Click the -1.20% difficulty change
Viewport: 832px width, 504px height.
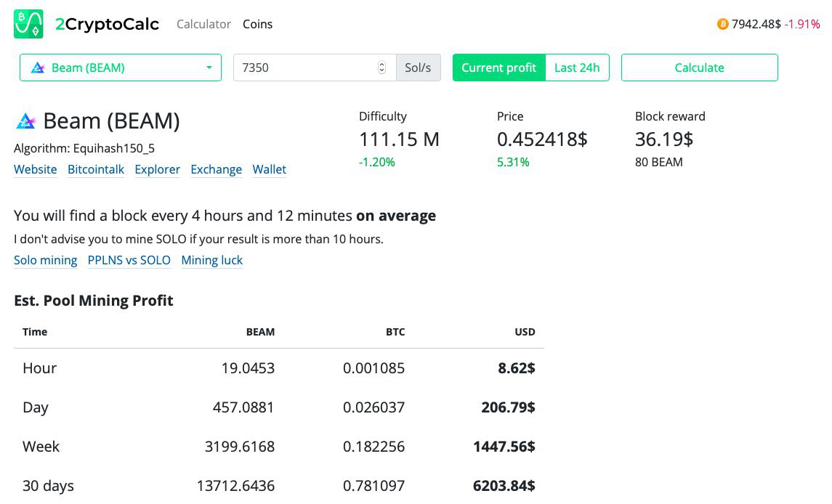377,163
